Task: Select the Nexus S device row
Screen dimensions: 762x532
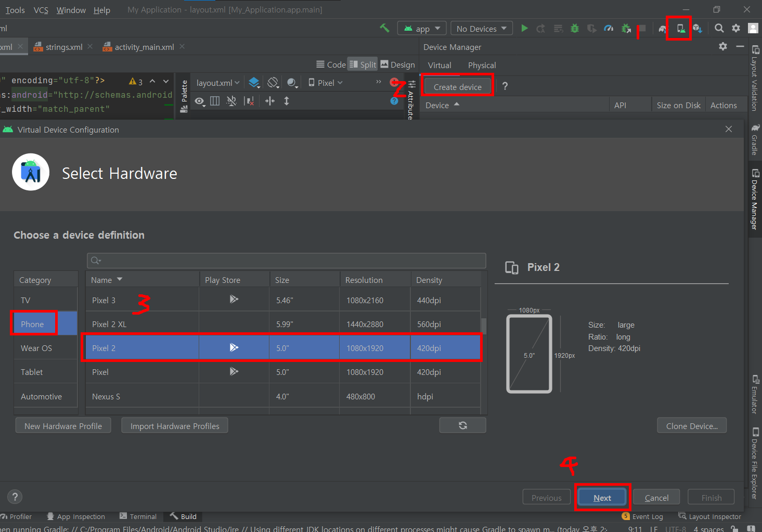Action: [283, 396]
